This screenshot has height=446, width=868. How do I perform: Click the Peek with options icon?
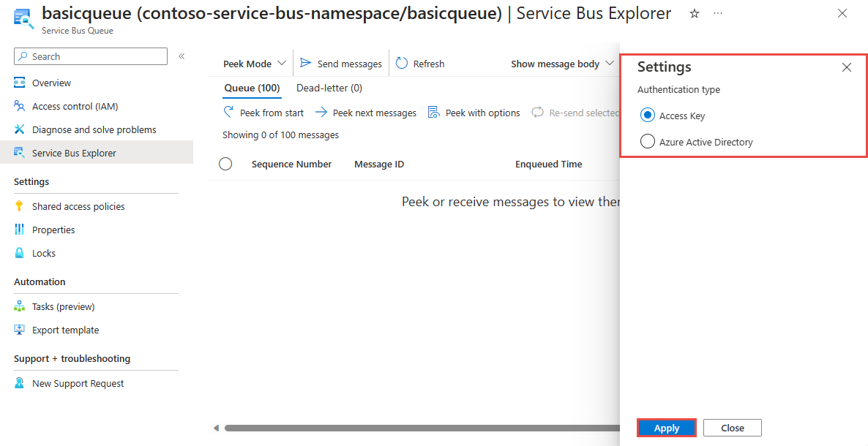[434, 113]
